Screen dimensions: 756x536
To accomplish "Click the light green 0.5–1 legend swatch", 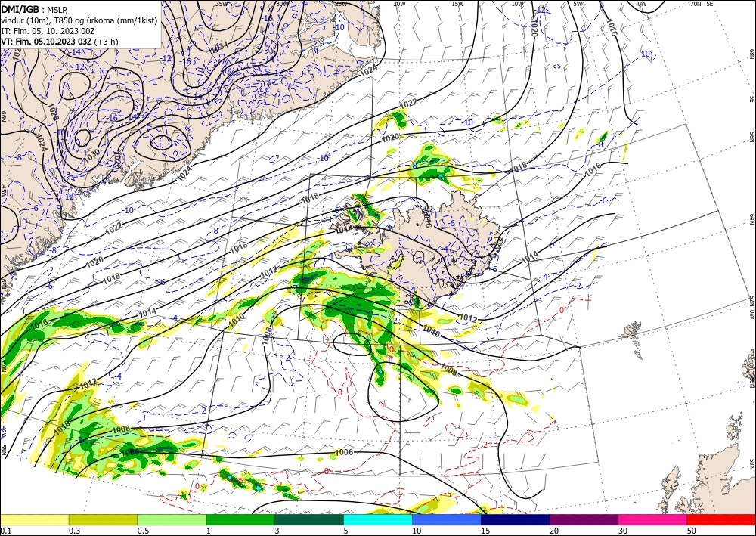I will [x=172, y=519].
